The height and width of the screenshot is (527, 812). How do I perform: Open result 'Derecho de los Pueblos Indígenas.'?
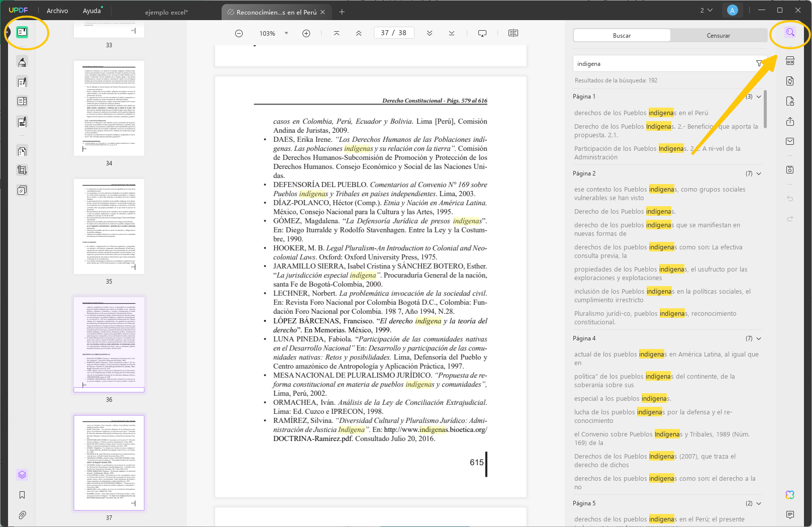[625, 212]
